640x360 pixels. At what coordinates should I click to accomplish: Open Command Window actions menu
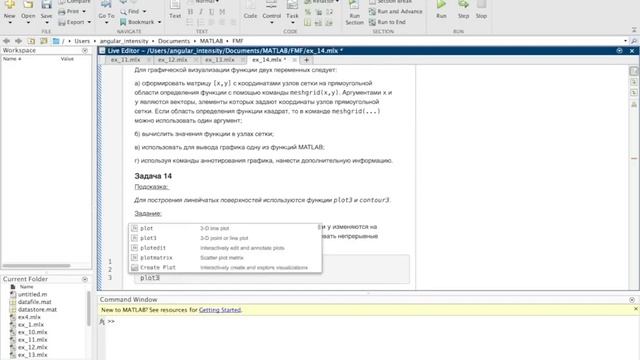pyautogui.click(x=632, y=300)
